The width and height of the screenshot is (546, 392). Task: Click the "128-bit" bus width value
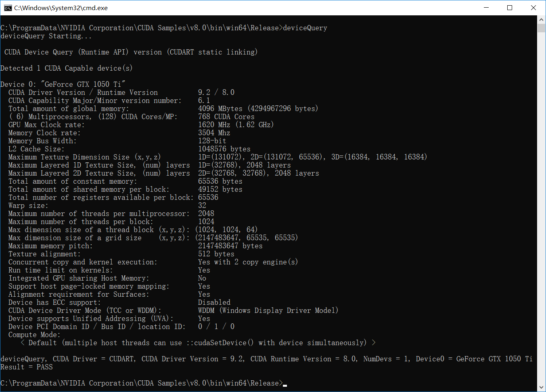(212, 141)
